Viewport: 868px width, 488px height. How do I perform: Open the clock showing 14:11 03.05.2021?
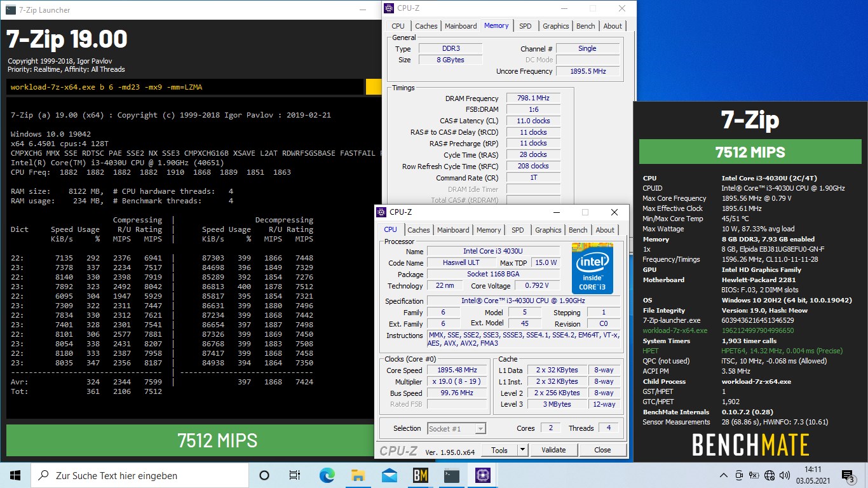813,475
